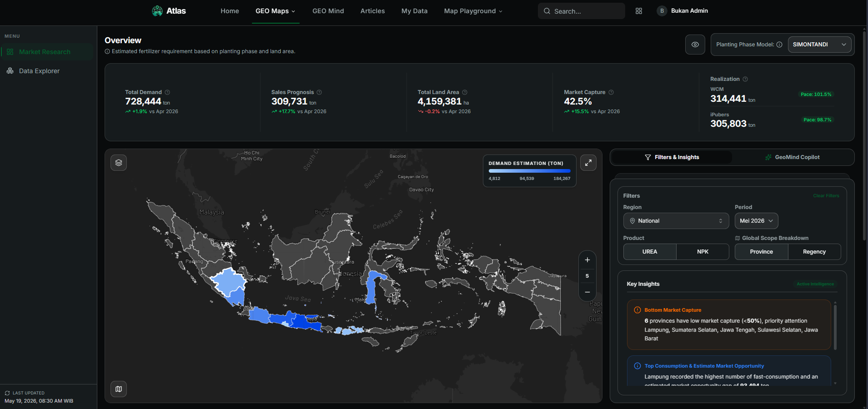Screen dimensions: 868x409
Task: Click the Atlas logo icon
Action: [x=157, y=11]
